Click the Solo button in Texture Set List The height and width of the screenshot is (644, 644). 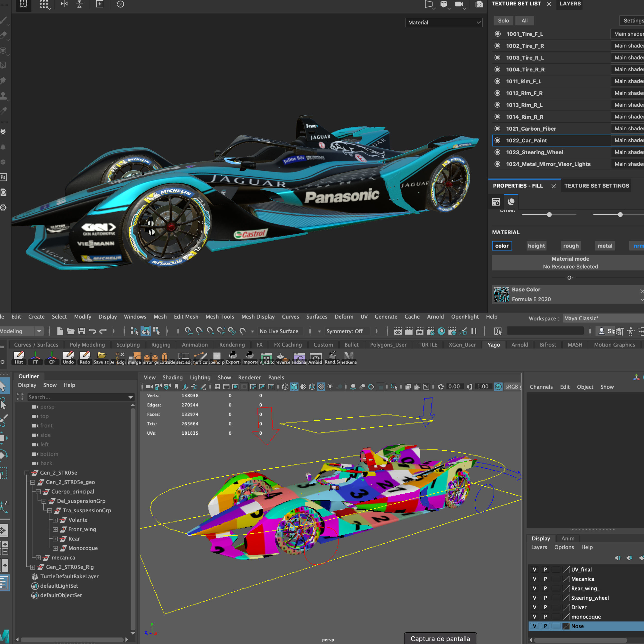coord(503,21)
